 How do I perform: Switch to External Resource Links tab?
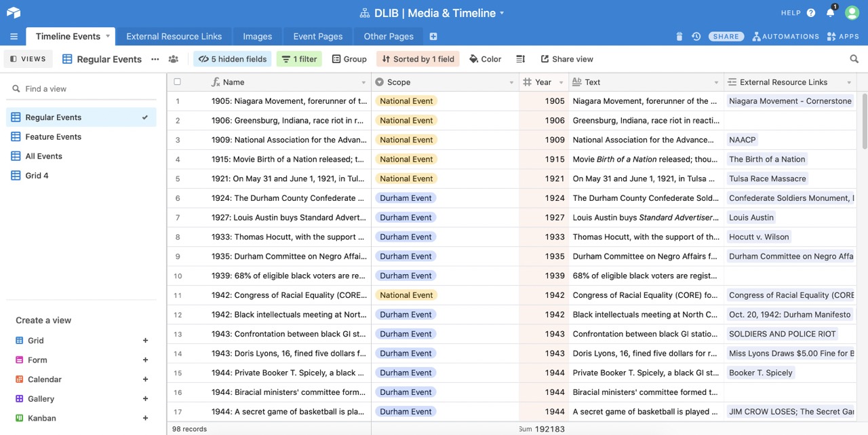pos(174,37)
